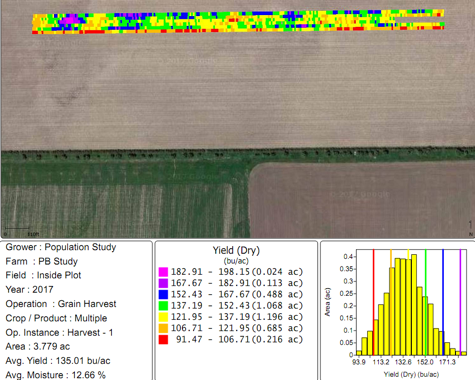Click the purple 167.67–182.91 legend swatch
Image resolution: width=475 pixels, height=380 pixels.
click(x=163, y=283)
